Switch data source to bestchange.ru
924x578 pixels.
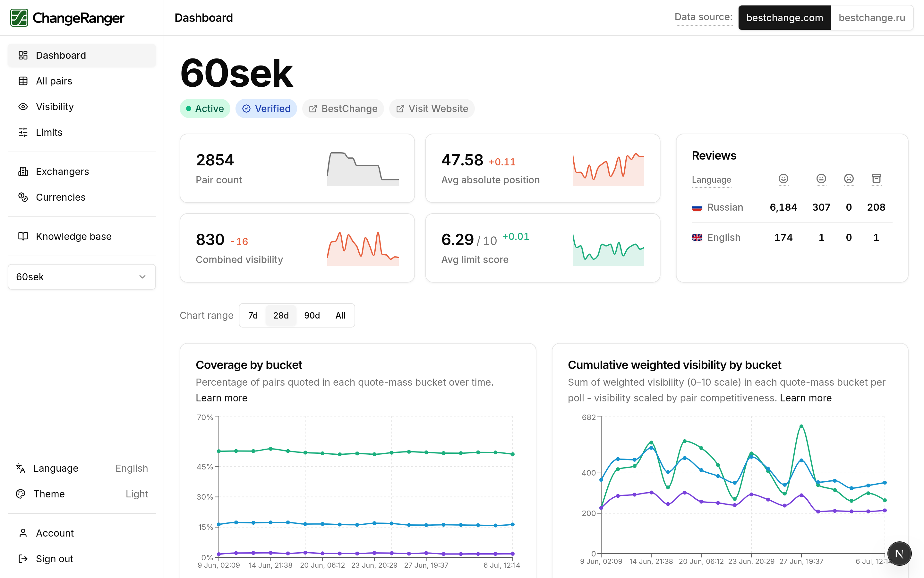(x=872, y=18)
